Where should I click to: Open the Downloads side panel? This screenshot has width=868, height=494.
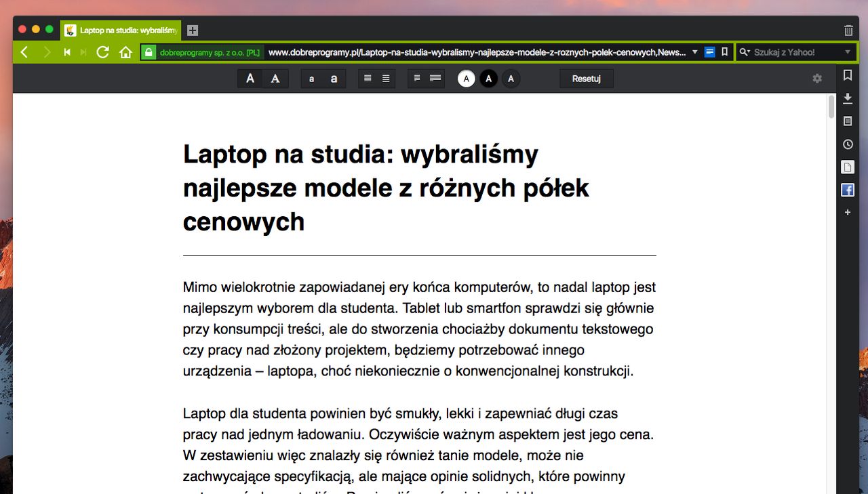(x=848, y=99)
